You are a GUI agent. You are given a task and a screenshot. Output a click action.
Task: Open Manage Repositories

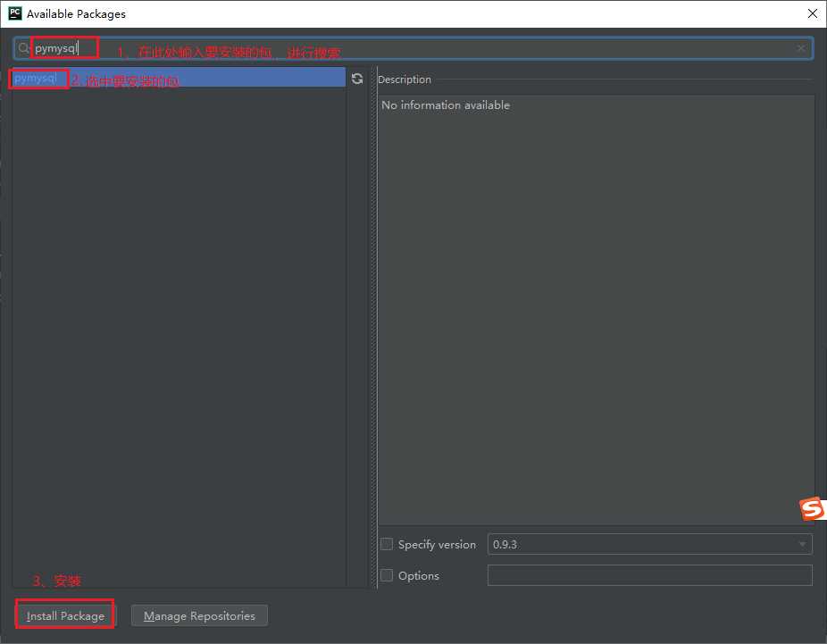(199, 615)
